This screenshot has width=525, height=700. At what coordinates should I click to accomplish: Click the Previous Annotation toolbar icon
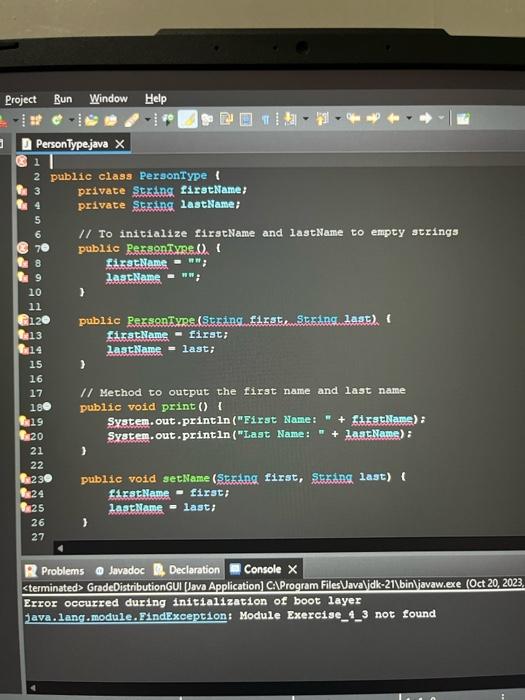[x=322, y=119]
